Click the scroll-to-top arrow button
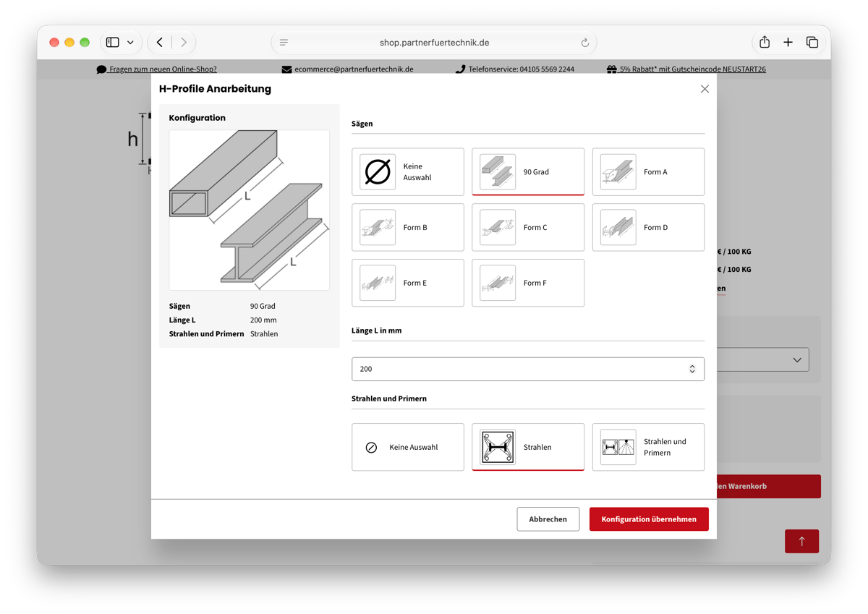Screen dimensions: 868x614 click(802, 541)
